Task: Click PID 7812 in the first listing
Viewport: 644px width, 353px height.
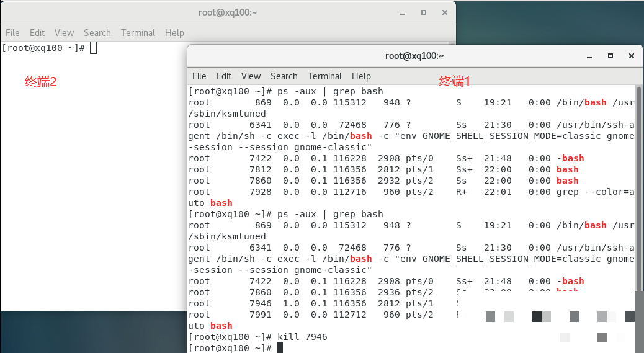Action: point(261,169)
